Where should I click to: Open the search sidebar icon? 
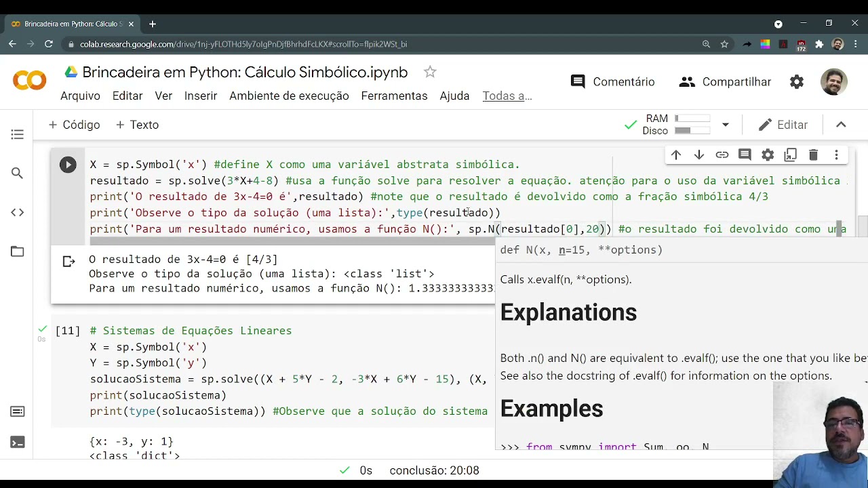point(18,174)
